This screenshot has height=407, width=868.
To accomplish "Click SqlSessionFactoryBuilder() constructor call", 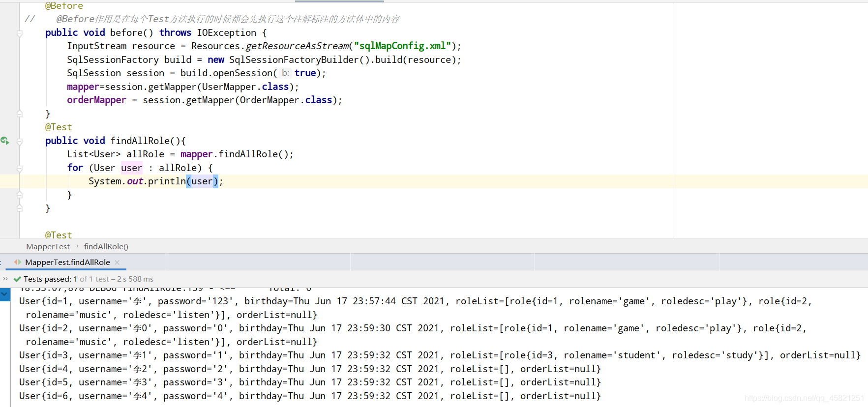I will pos(299,59).
